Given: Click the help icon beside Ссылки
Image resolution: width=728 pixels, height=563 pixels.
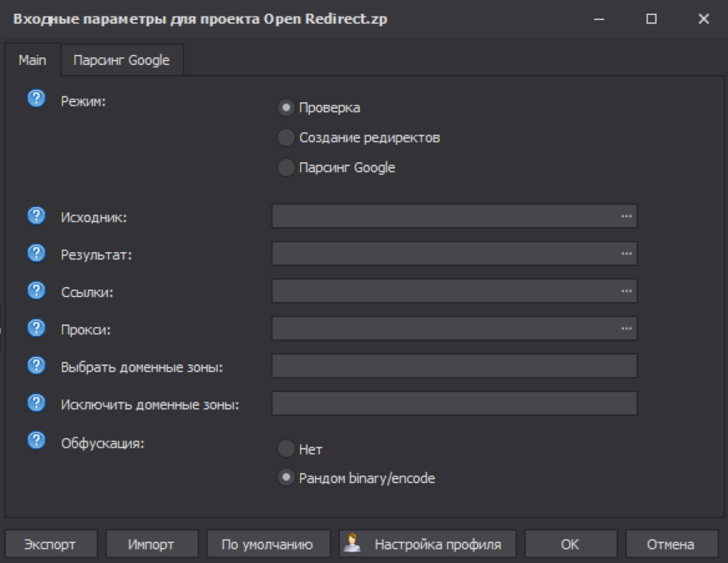Looking at the screenshot, I should 37,290.
